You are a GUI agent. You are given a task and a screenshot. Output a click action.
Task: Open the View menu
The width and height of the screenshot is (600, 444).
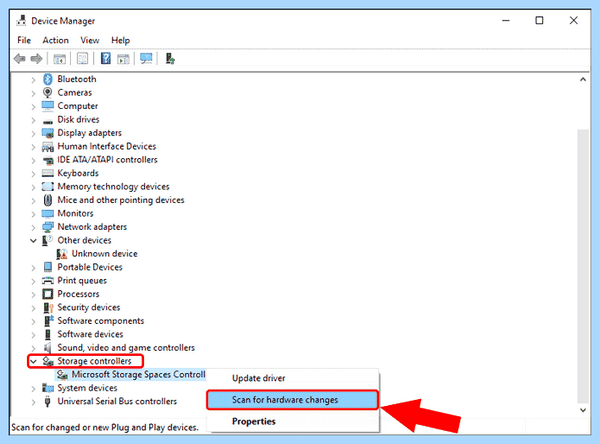pyautogui.click(x=90, y=40)
